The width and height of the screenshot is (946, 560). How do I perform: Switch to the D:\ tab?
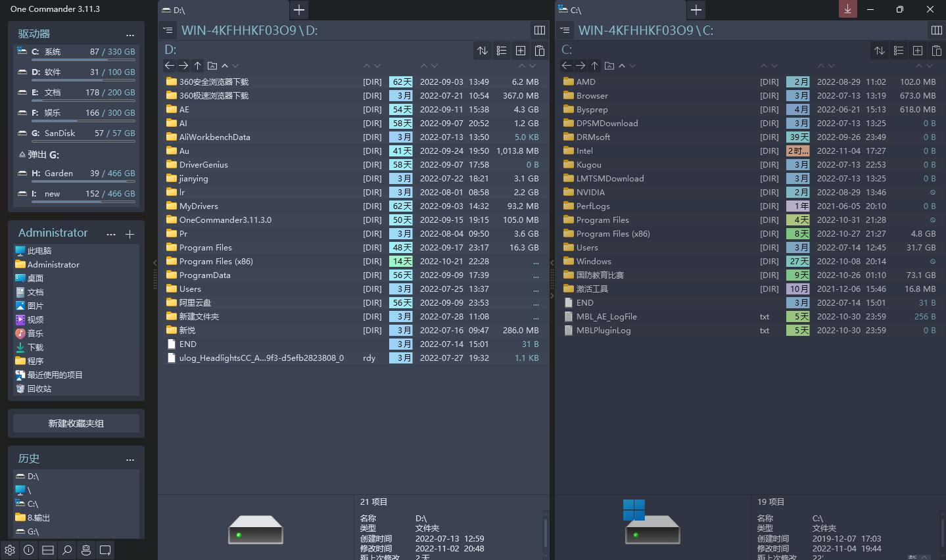(224, 10)
